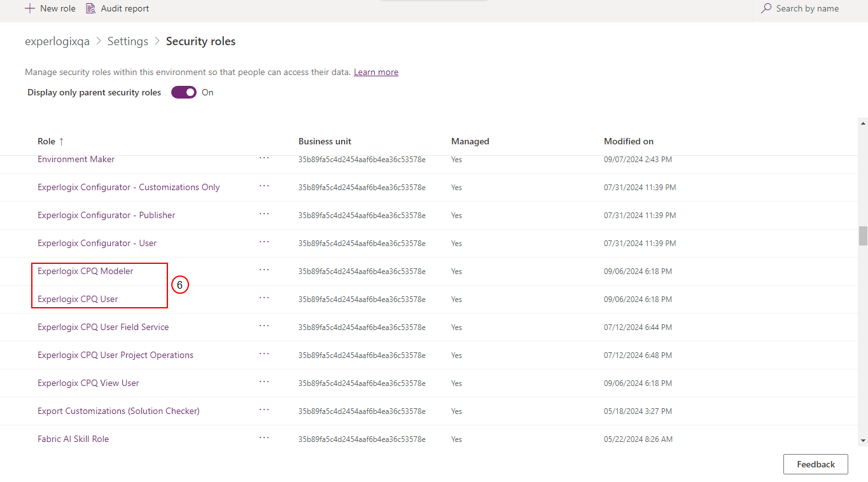
Task: Click the 05/22/2024 8:26 AM modified date
Action: (638, 439)
